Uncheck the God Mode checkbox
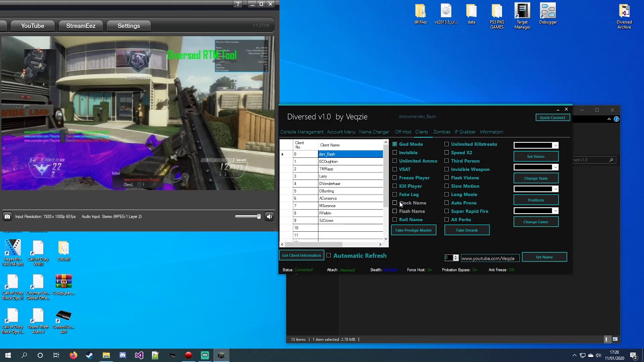 (394, 144)
